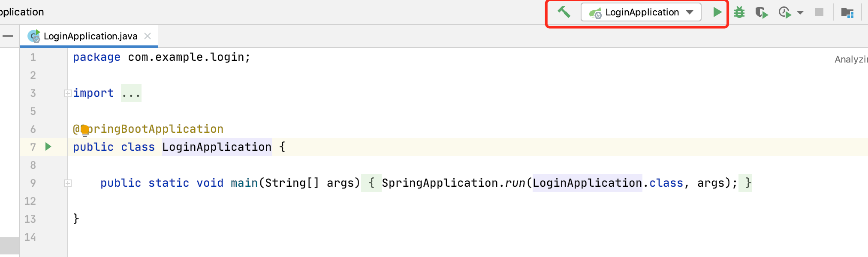This screenshot has height=257, width=868.
Task: Click the Profiler run icon
Action: pos(784,12)
